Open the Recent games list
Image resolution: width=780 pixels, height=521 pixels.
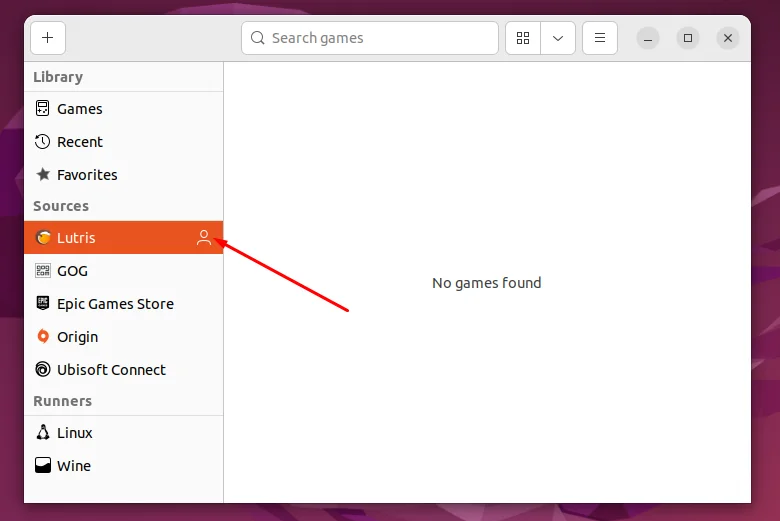tap(124, 142)
